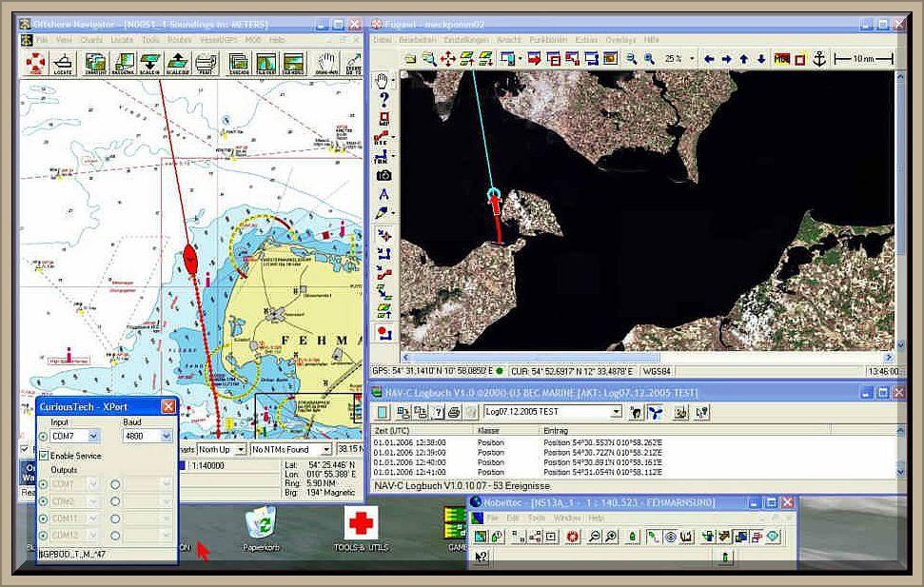Screen dimensions: 924x587
Task: Click the blue left arrow pan button
Action: [x=709, y=59]
